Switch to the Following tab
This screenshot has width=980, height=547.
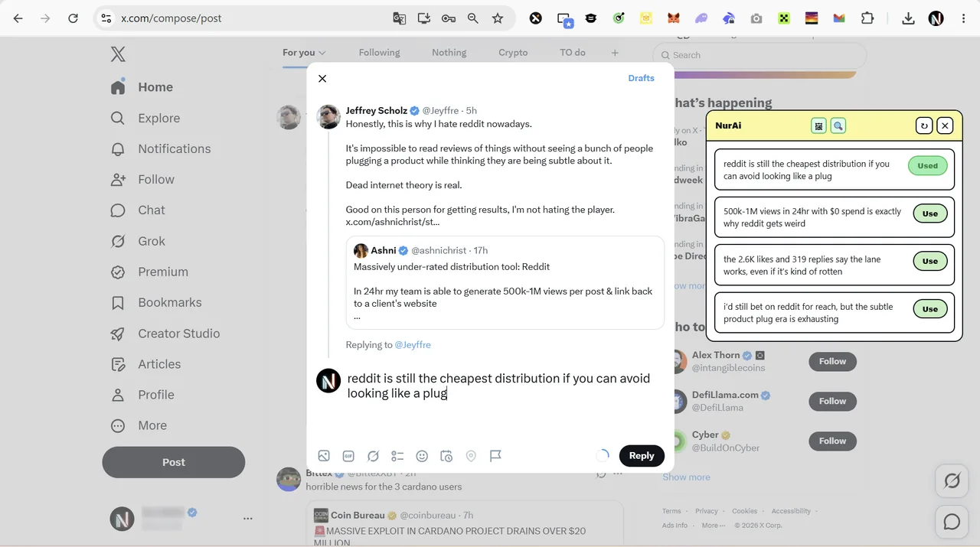[x=380, y=53]
